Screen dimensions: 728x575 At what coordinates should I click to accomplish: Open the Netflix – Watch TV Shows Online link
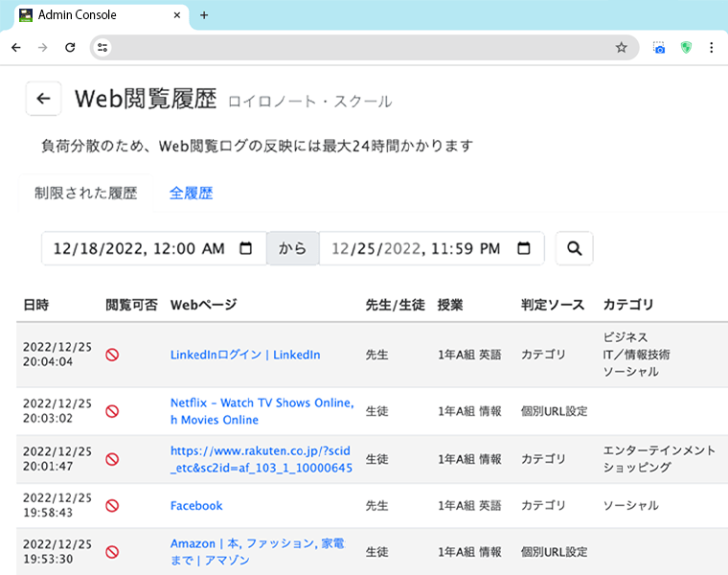[x=262, y=411]
